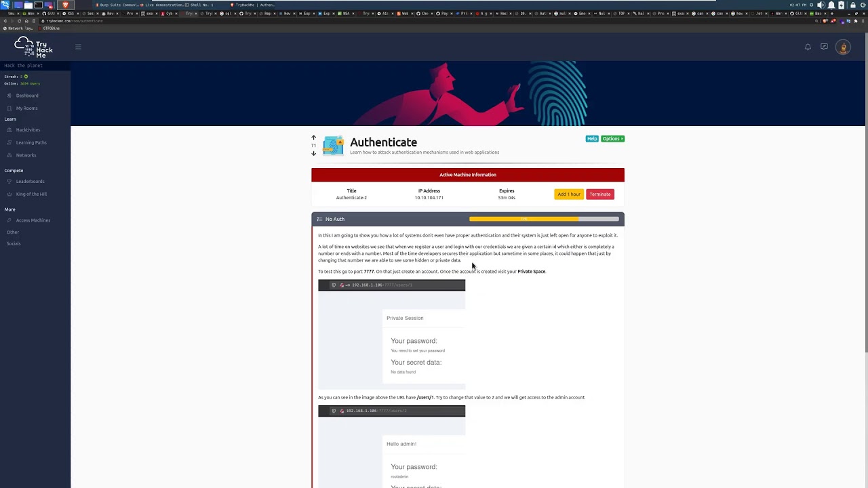
Task: Click the Dashboard sidebar icon
Action: pos(9,96)
